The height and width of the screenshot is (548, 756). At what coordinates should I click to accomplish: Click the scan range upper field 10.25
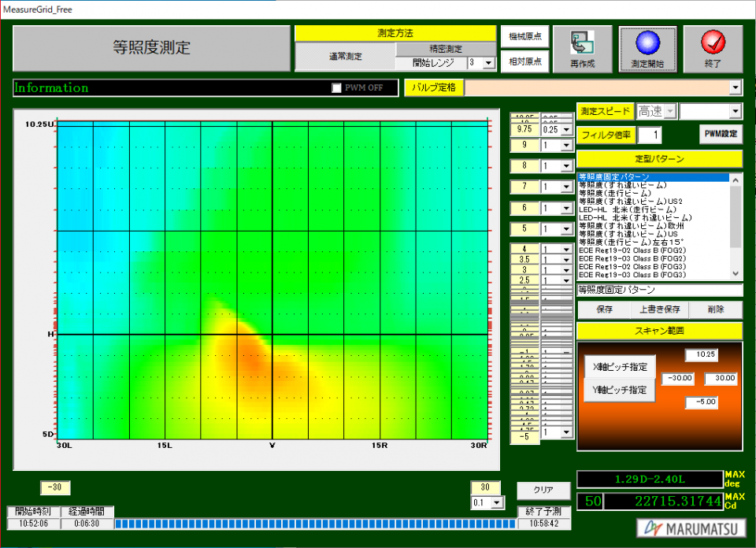coord(702,355)
